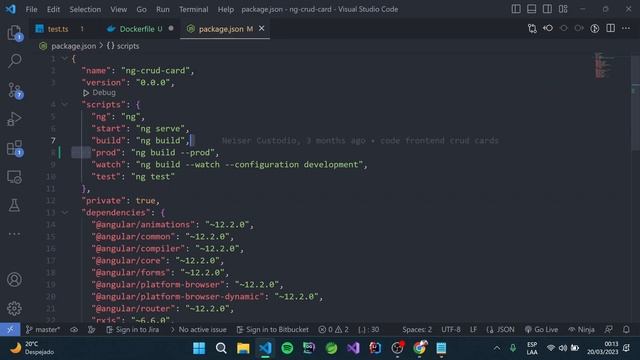640x360 pixels.
Task: Change indentation via Spaces: 2
Action: (x=417, y=329)
